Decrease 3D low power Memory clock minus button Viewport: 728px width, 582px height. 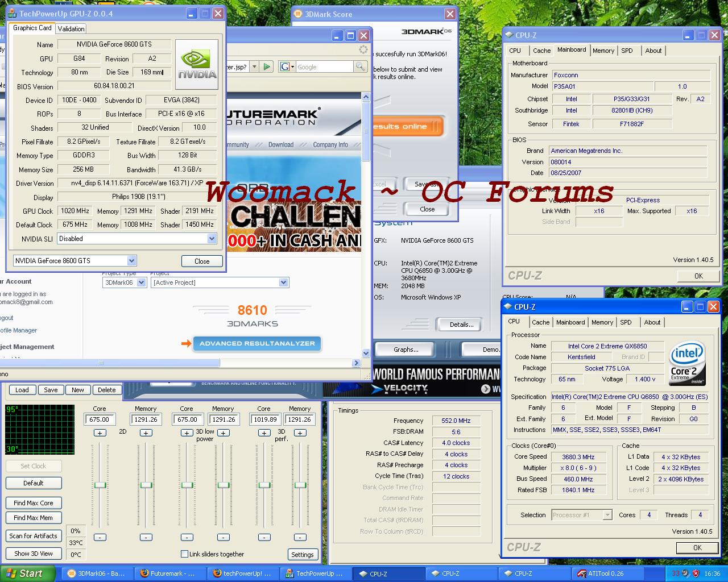pos(224,537)
